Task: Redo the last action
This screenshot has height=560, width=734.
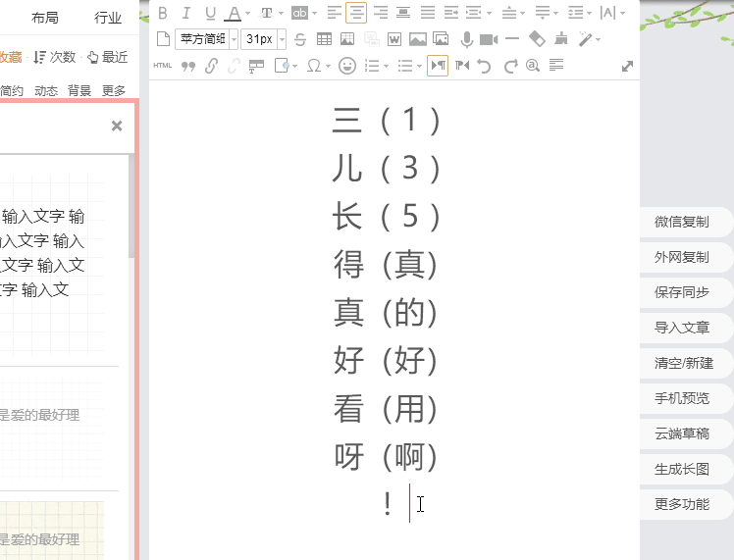Action: point(510,66)
